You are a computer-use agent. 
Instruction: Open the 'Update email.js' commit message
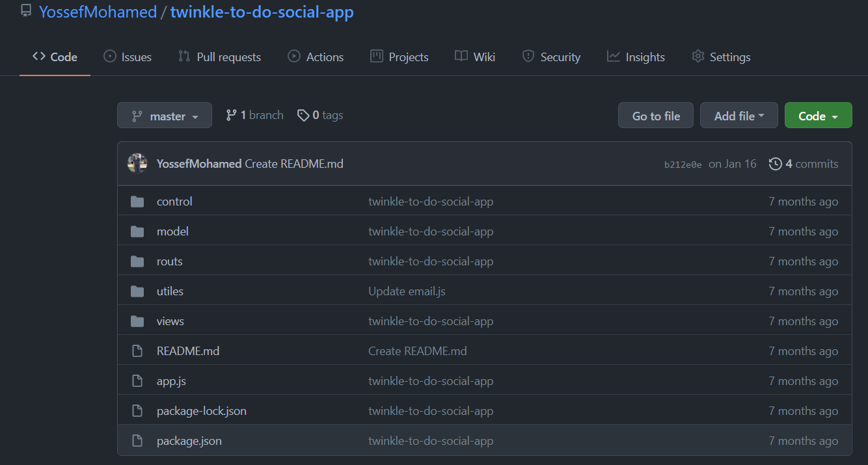click(407, 291)
